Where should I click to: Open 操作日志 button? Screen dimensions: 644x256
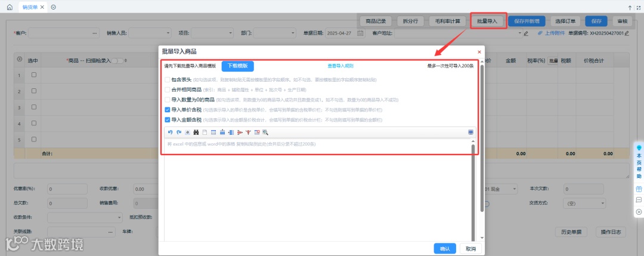point(611,232)
